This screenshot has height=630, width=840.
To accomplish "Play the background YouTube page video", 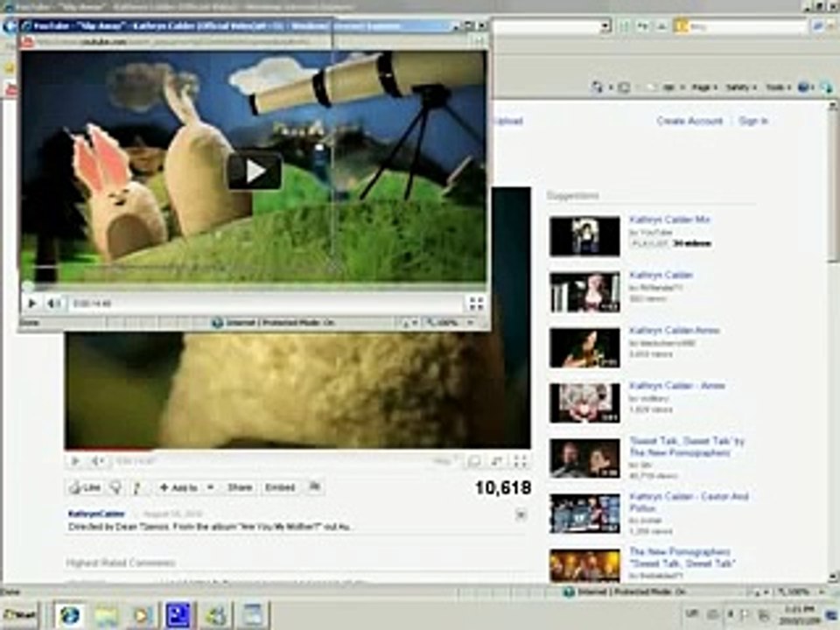I will click(75, 461).
